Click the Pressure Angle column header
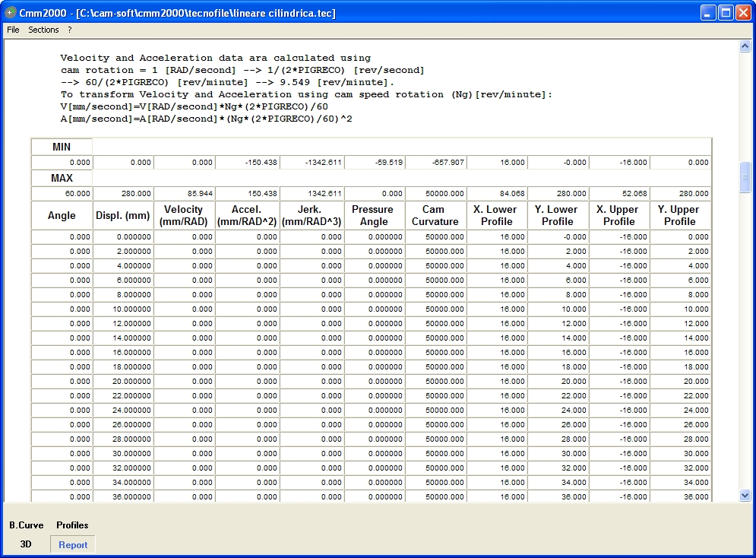Viewport: 756px width, 558px height. tap(374, 215)
